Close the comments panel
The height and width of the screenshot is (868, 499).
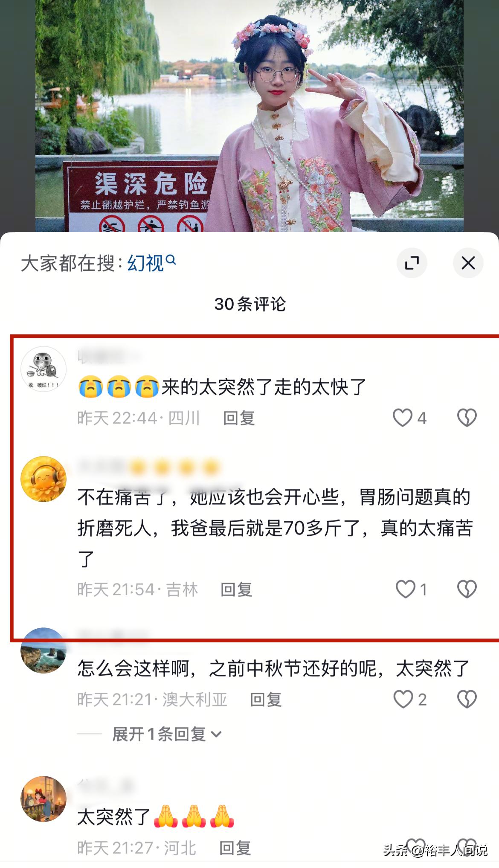coord(468,263)
